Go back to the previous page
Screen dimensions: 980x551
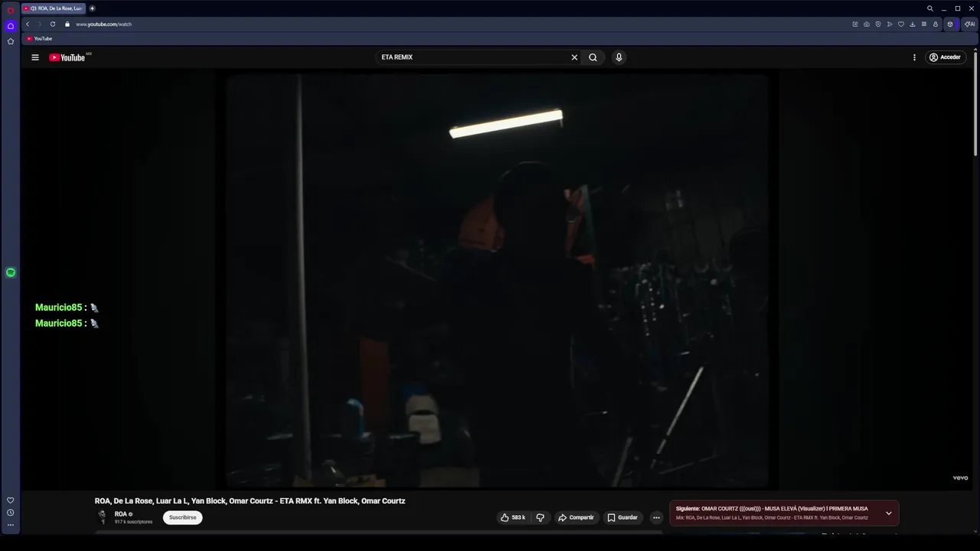(x=28, y=24)
